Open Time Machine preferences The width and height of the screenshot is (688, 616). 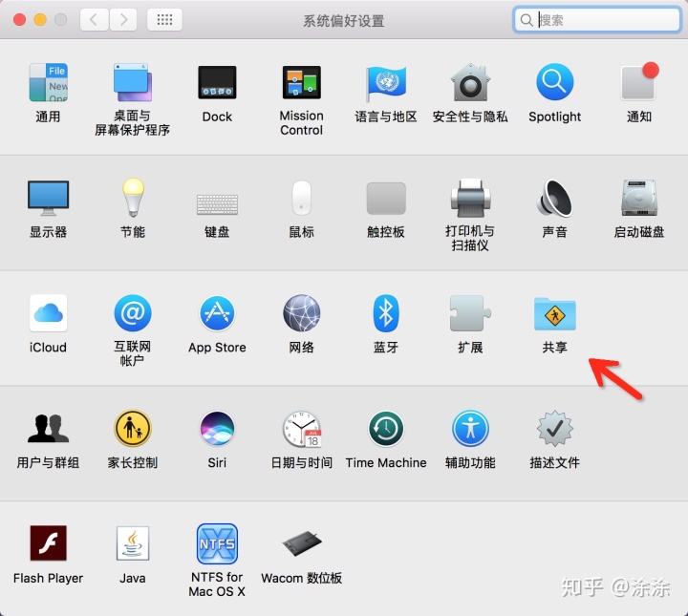pyautogui.click(x=386, y=429)
